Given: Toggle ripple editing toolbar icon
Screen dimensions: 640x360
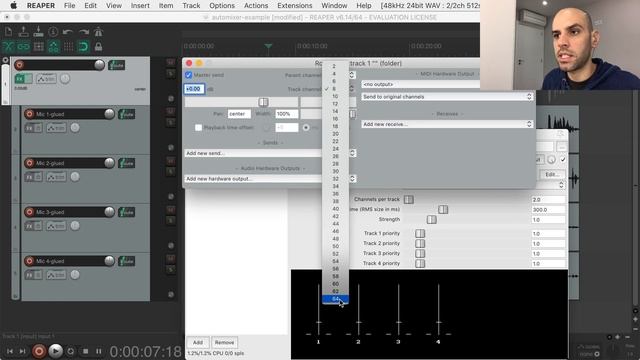Looking at the screenshot, I should [x=38, y=47].
